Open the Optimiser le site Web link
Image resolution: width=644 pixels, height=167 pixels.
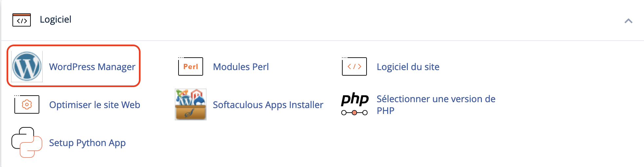tap(95, 105)
